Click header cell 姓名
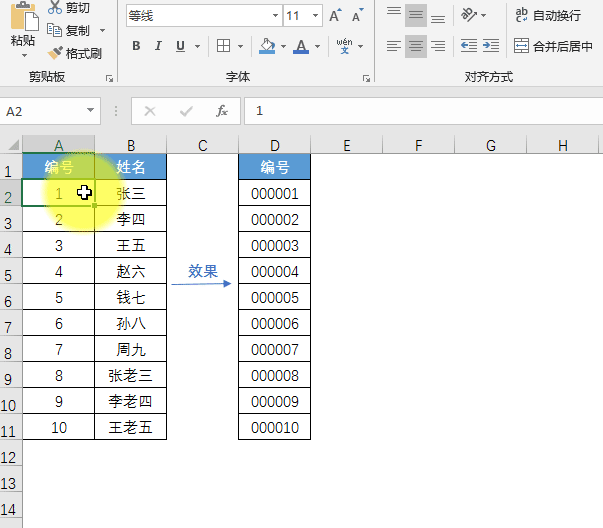This screenshot has height=528, width=603. (x=131, y=167)
